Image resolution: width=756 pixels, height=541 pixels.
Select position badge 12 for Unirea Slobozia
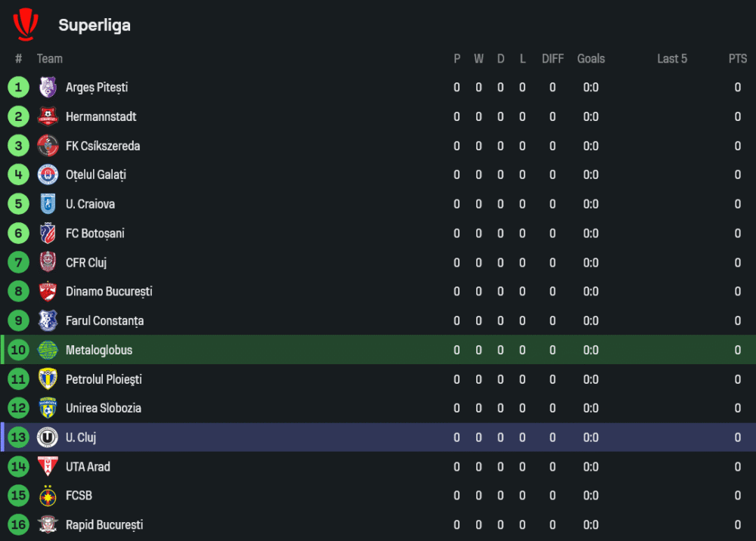point(18,408)
